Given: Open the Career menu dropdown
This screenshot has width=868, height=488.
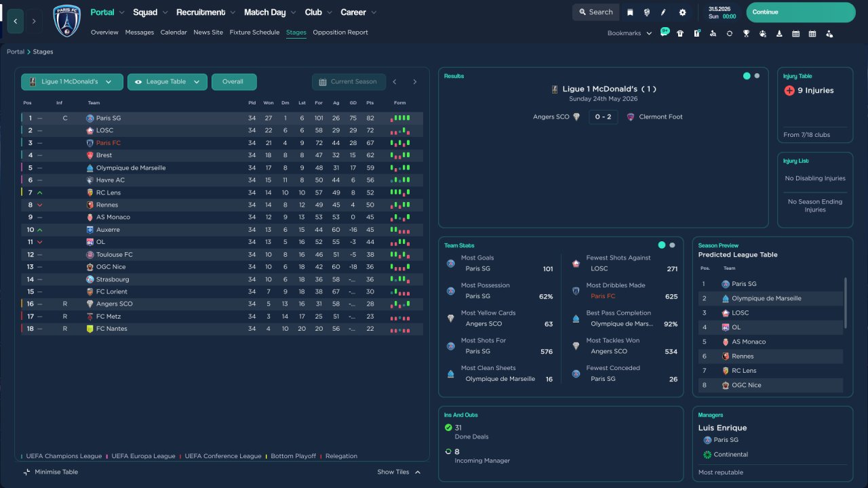Looking at the screenshot, I should coord(359,12).
